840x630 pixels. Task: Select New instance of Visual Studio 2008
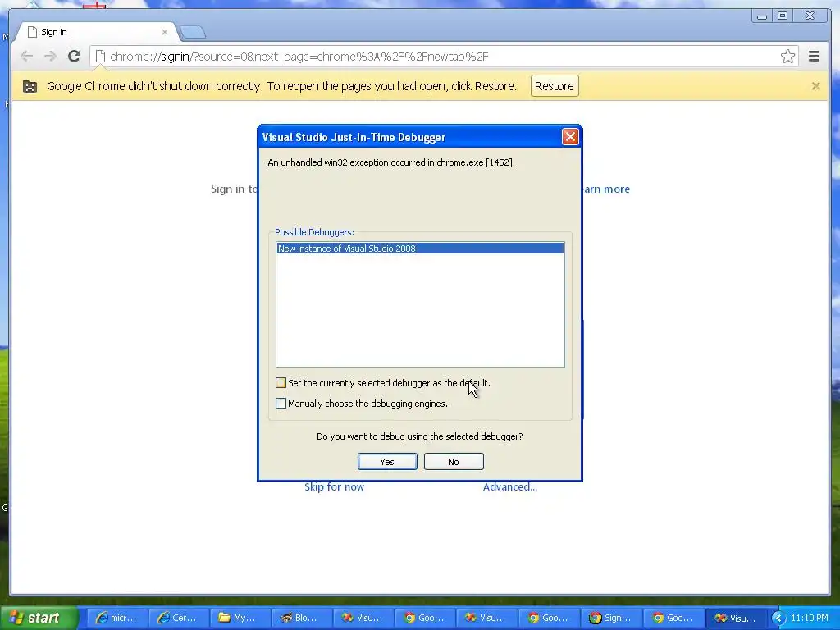[x=420, y=249]
